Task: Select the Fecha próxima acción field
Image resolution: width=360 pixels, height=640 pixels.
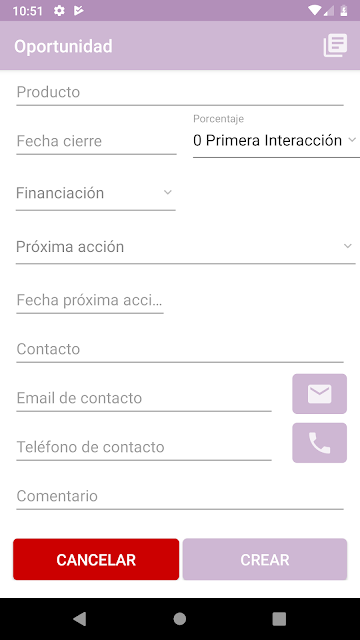Action: [90, 300]
